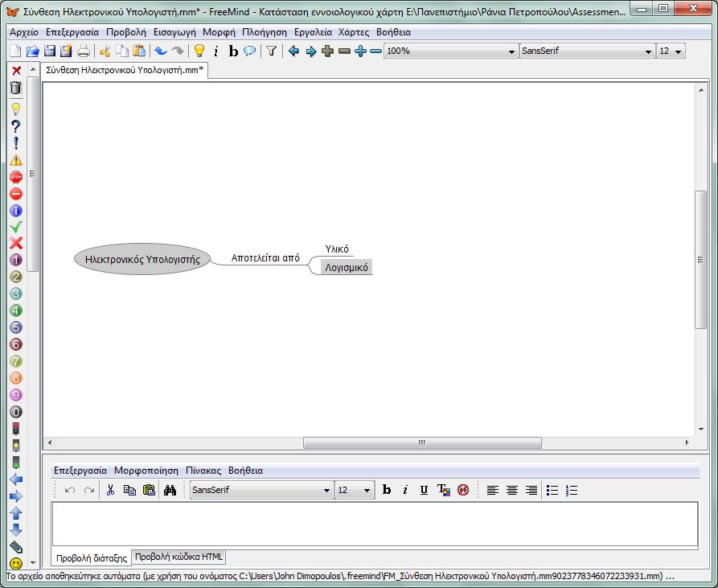This screenshot has width=718, height=588.
Task: Add the priority 1 icon to the node
Action: tap(16, 260)
